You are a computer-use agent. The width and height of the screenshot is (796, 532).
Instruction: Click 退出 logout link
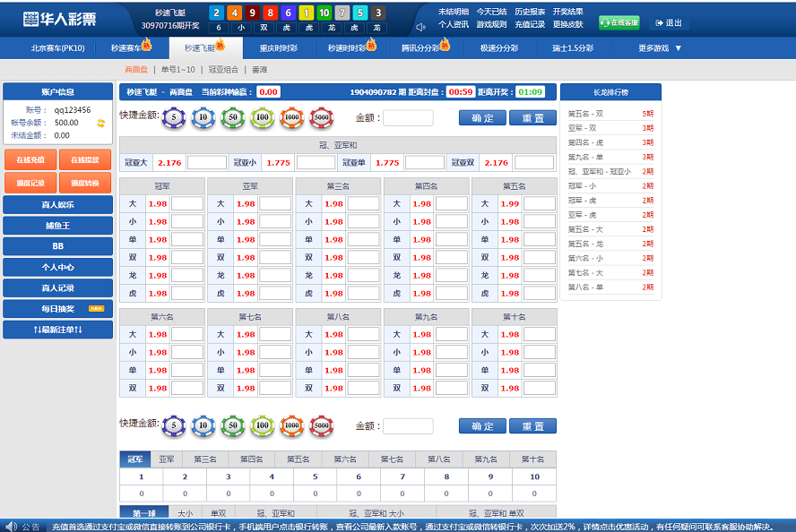click(669, 23)
